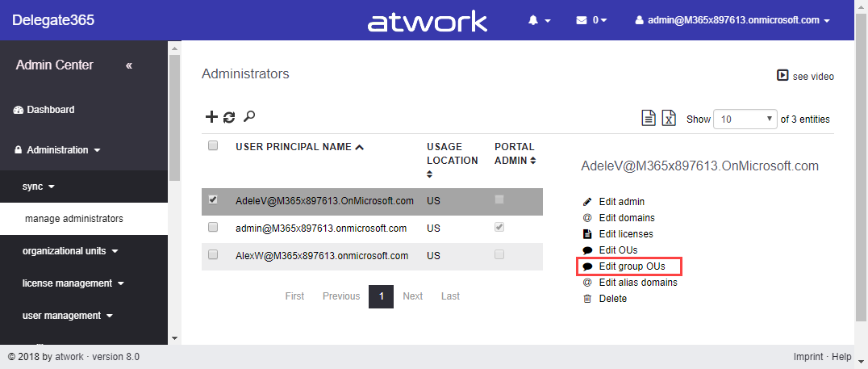Click the magnifier search icon
This screenshot has height=369, width=868.
249,117
